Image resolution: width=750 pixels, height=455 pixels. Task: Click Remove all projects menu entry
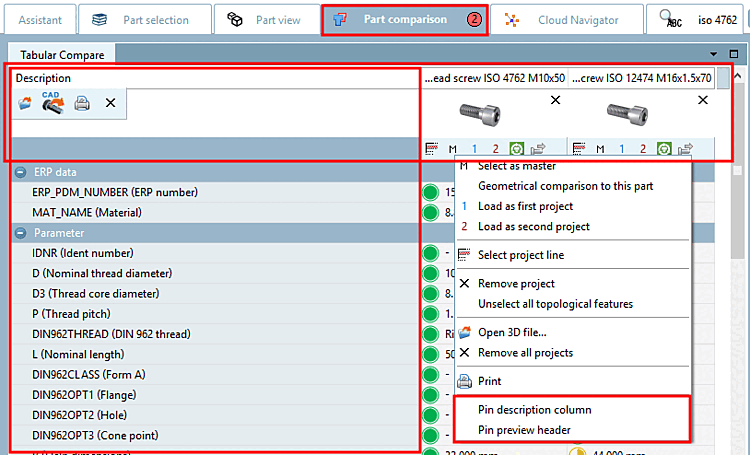pos(525,353)
